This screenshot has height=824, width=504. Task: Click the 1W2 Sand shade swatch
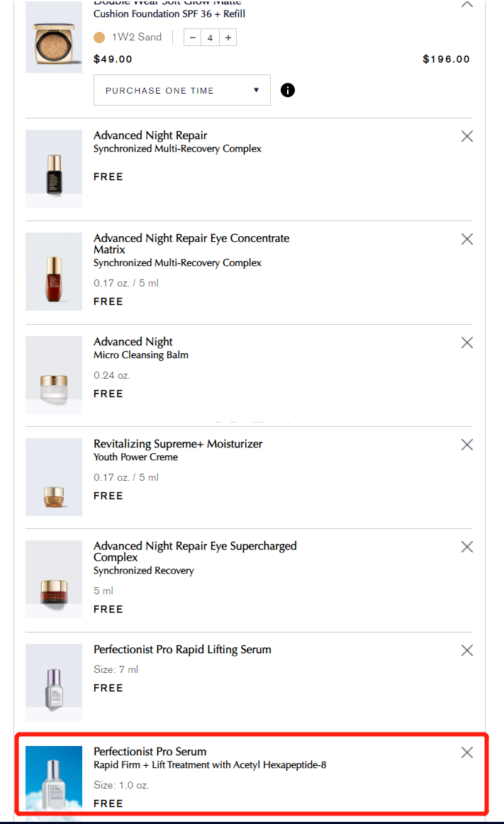[x=99, y=37]
